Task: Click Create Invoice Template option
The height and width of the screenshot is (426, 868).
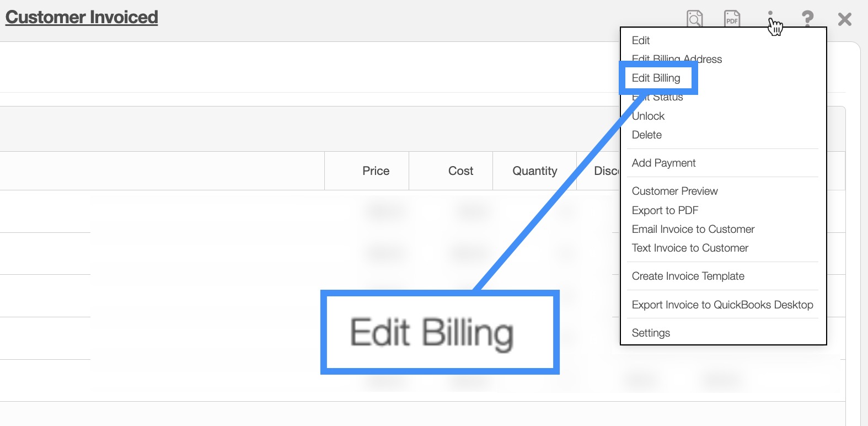Action: tap(688, 276)
